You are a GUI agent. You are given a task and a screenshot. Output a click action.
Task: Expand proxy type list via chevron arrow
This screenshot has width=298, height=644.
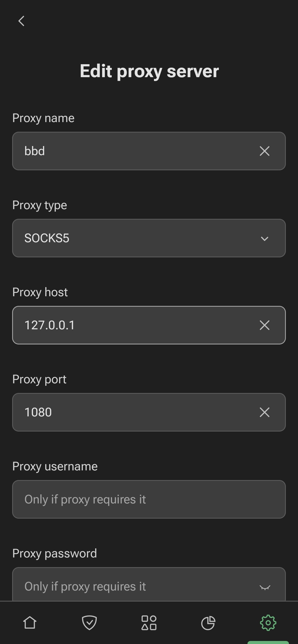[265, 239]
